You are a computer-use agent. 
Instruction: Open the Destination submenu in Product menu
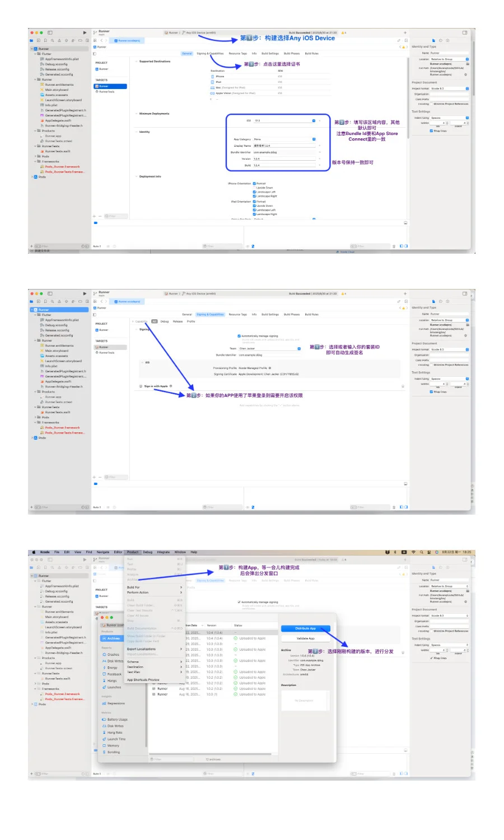click(155, 667)
